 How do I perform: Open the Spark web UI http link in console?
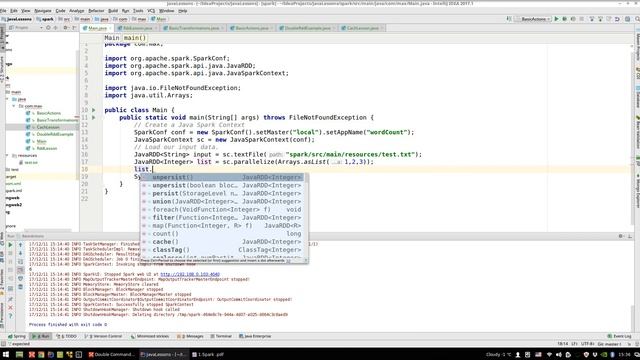tap(190, 274)
